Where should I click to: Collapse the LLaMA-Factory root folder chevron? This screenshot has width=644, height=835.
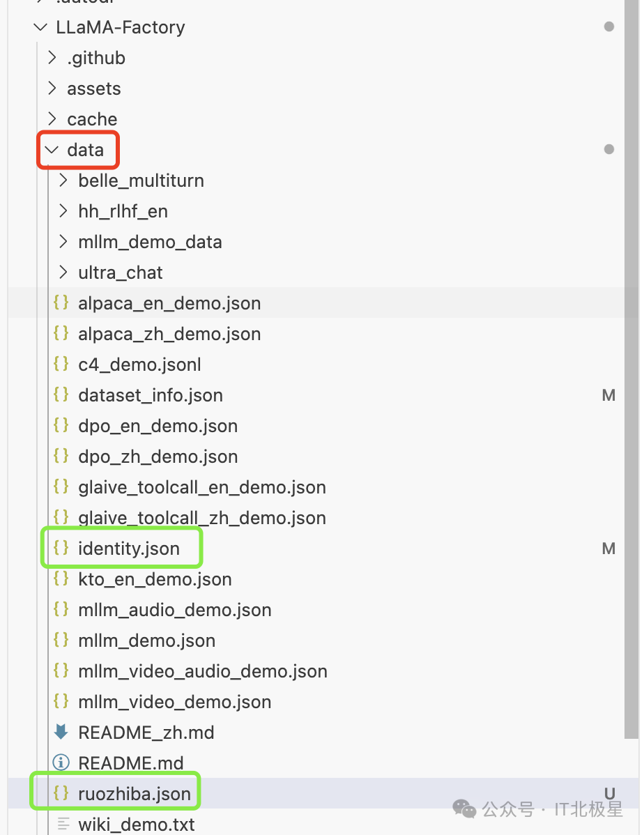40,27
